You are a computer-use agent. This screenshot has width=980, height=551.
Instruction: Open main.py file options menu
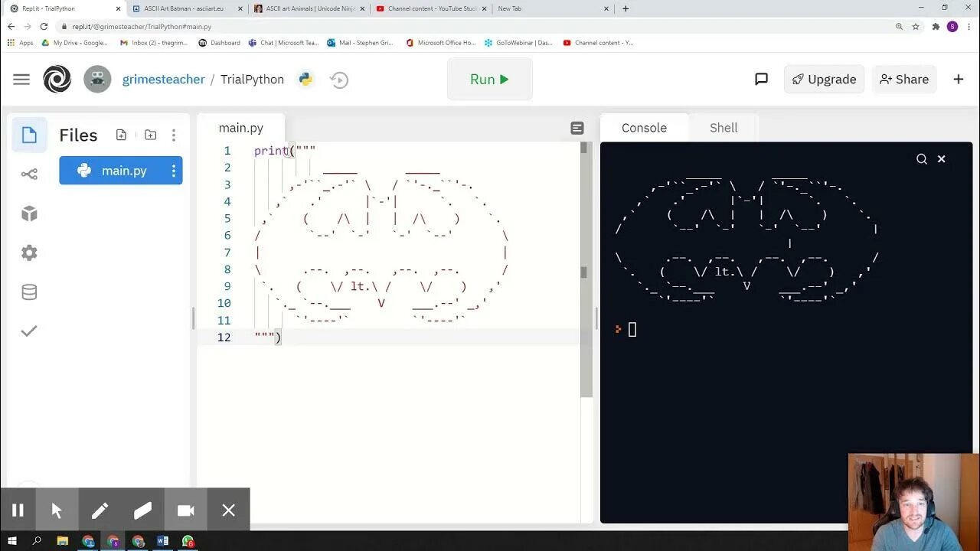[x=174, y=171]
